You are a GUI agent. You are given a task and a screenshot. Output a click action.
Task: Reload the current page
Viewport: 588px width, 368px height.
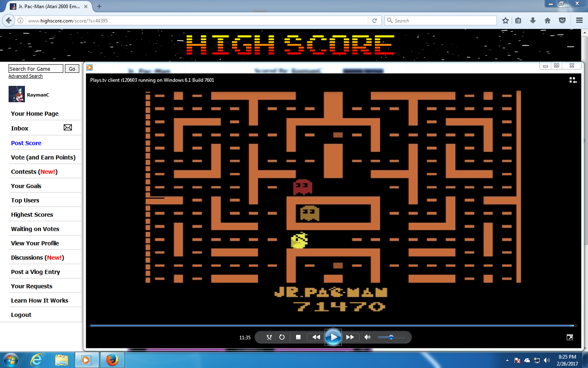coord(374,20)
